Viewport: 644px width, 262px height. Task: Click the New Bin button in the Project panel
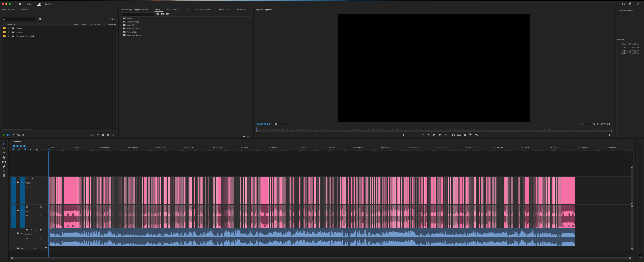click(x=103, y=135)
